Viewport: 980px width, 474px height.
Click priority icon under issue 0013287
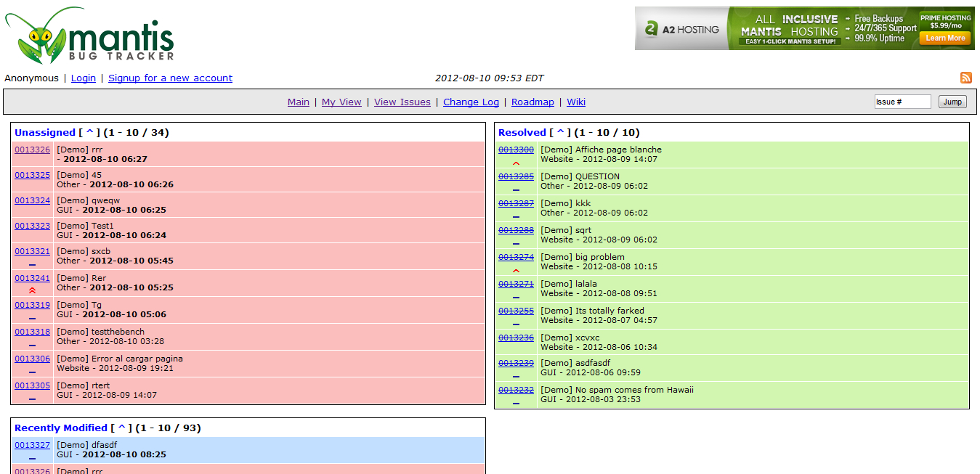tap(517, 217)
